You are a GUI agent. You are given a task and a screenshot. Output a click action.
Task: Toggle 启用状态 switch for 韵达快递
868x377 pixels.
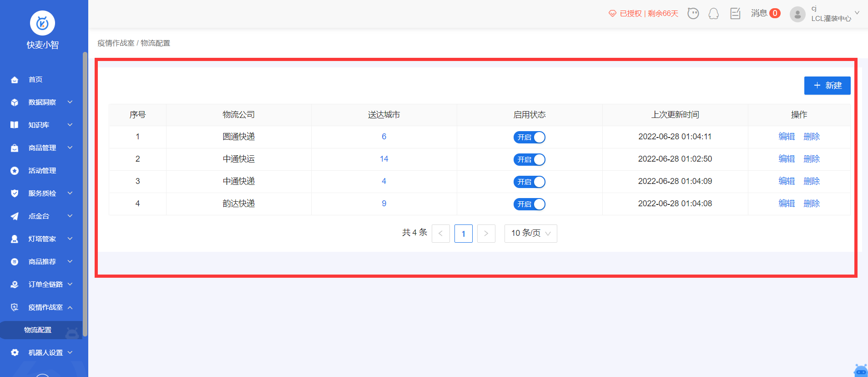529,204
